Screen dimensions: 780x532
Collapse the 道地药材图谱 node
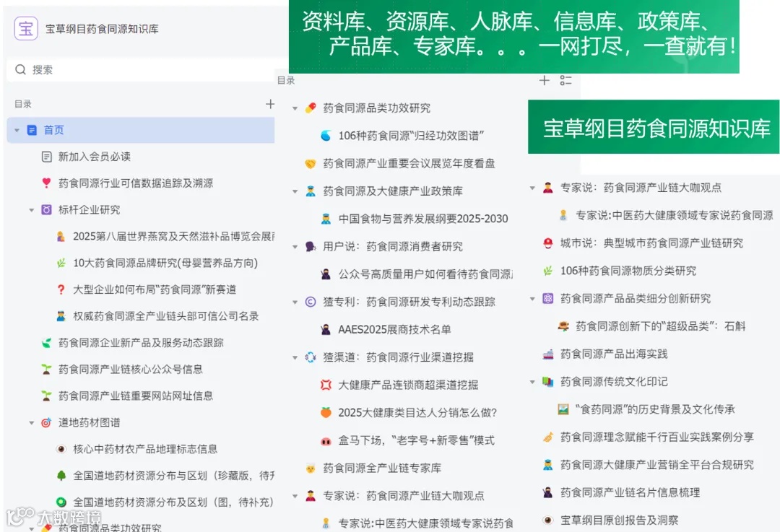(x=31, y=422)
